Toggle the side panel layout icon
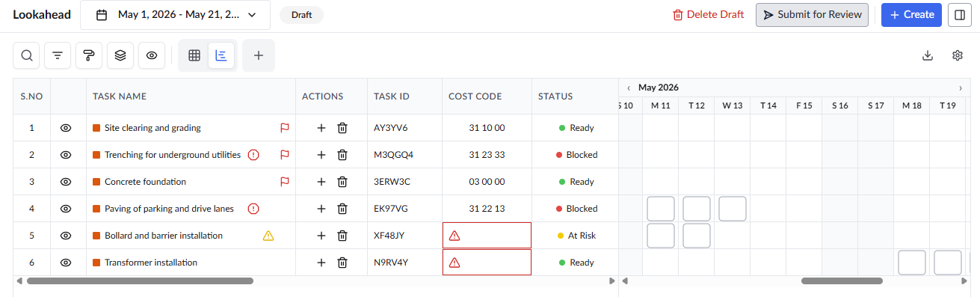 [x=960, y=14]
